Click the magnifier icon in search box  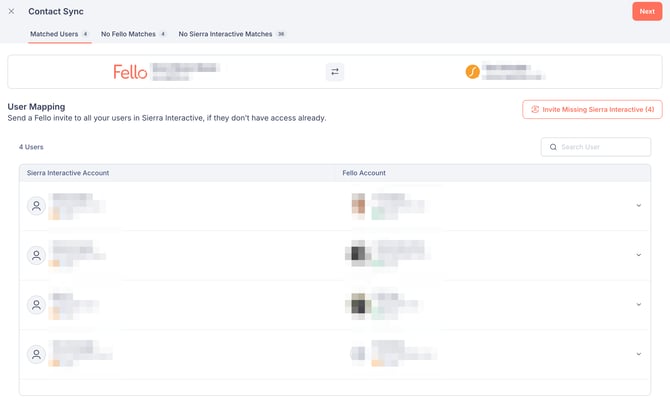pos(553,147)
